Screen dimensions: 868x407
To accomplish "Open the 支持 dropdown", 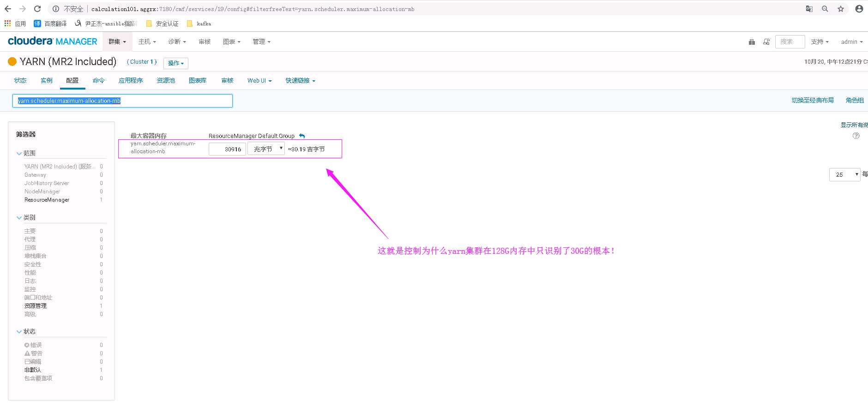I will coord(820,42).
